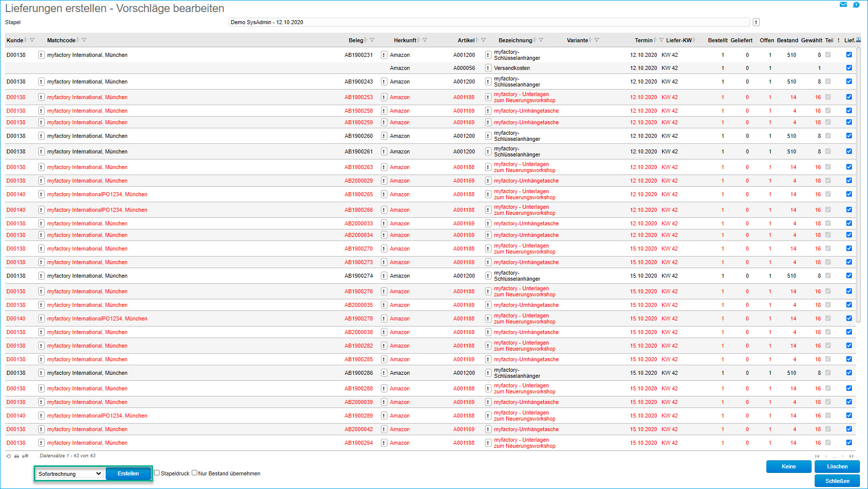Click the filter icon beside the Kunde header
The height and width of the screenshot is (489, 868).
tap(32, 40)
